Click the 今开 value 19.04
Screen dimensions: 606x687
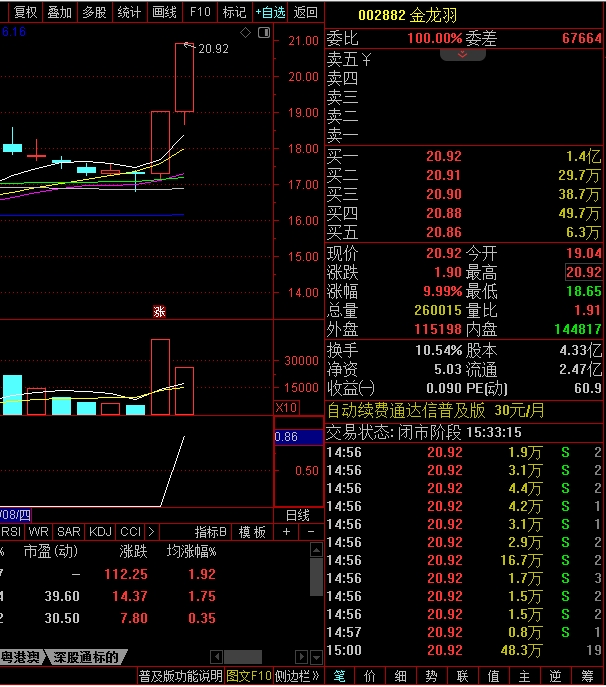pos(584,253)
